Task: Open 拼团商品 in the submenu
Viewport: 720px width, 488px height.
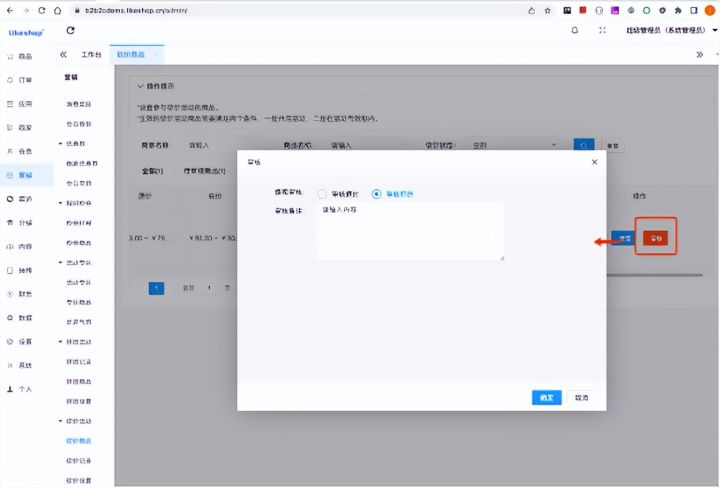Action: pyautogui.click(x=79, y=381)
